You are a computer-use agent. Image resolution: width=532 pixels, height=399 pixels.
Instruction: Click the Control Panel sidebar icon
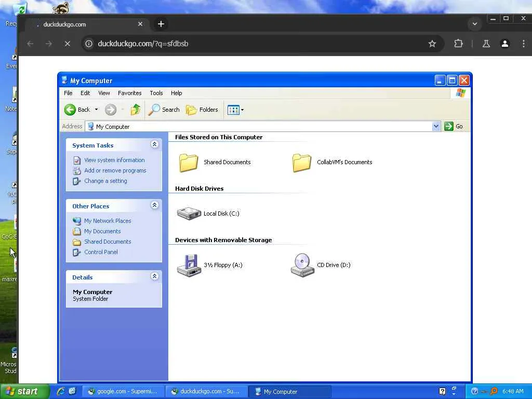pos(77,252)
